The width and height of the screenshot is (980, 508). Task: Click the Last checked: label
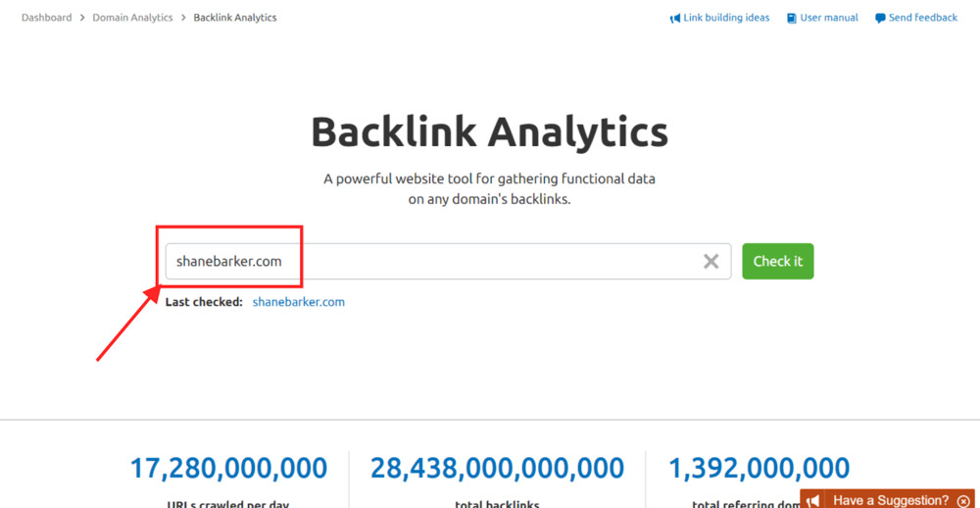[x=204, y=302]
